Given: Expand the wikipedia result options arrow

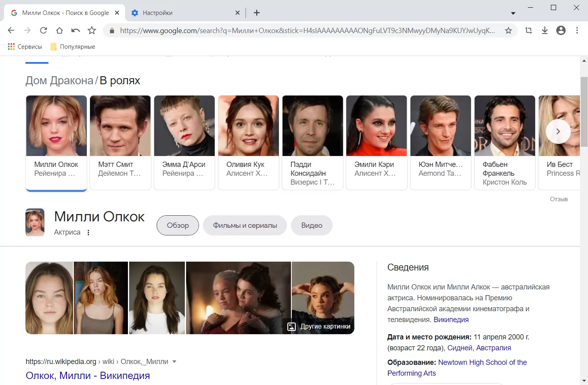Looking at the screenshot, I should pos(174,362).
